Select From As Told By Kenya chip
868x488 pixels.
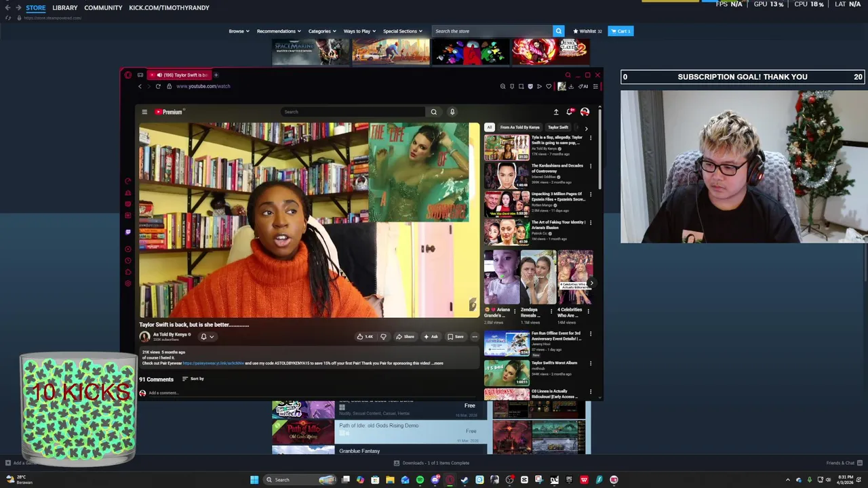(x=520, y=127)
